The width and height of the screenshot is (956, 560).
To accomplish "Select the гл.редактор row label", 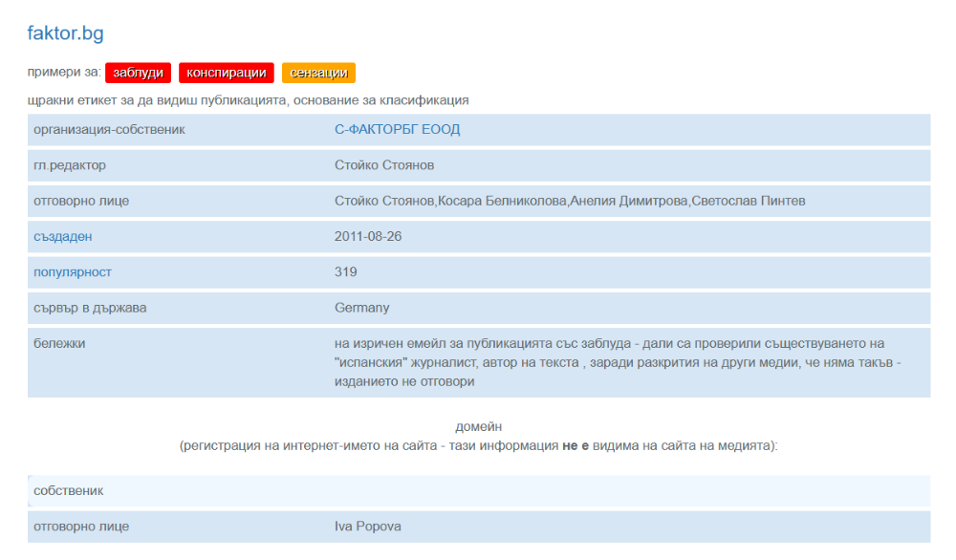I will 70,165.
